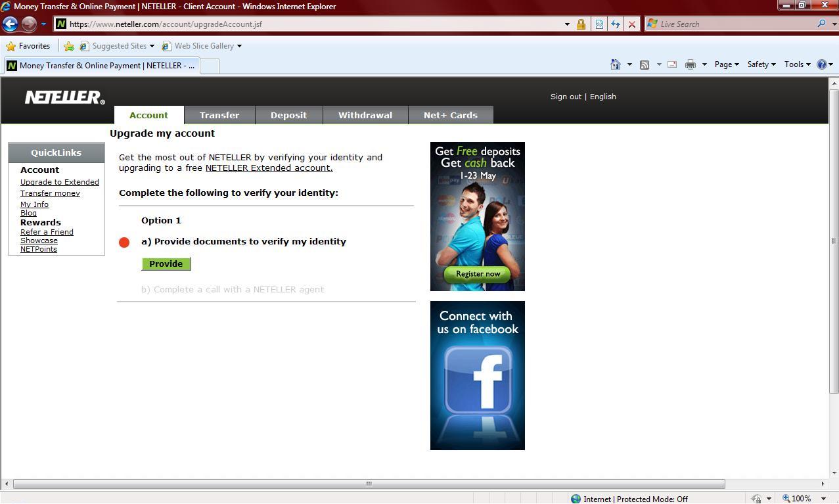Go forward with the browser Forward arrow
This screenshot has height=504, width=839.
29,24
